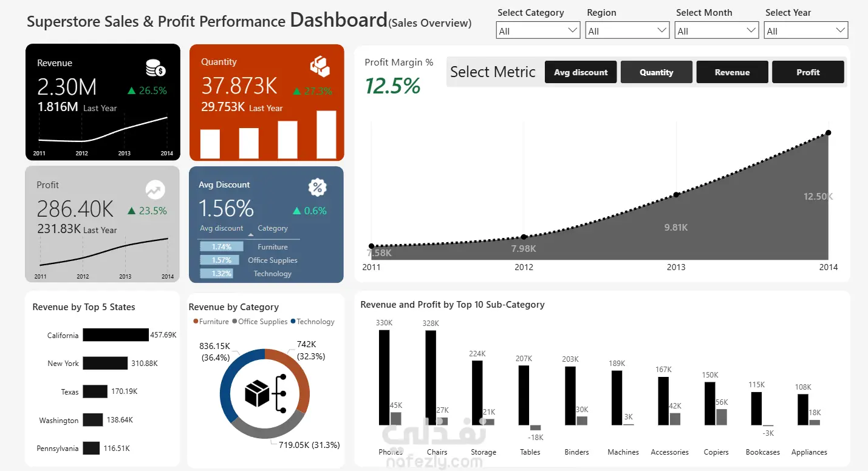Click the 2011 data point on area chart
Screen dimensions: 868x471
pyautogui.click(x=371, y=246)
